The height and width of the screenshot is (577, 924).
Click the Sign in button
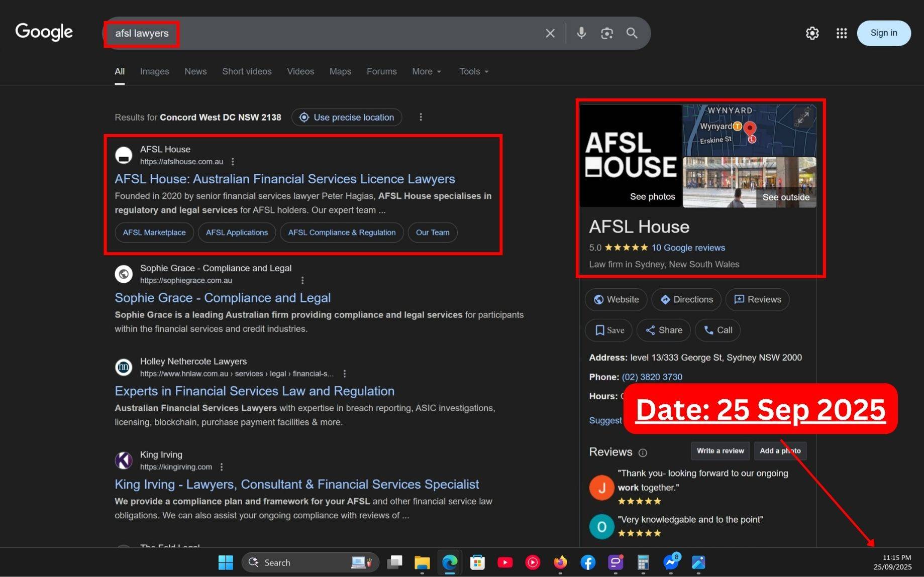coord(883,33)
